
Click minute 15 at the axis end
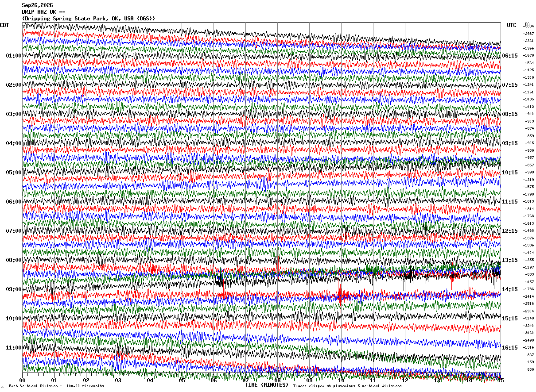(501, 380)
